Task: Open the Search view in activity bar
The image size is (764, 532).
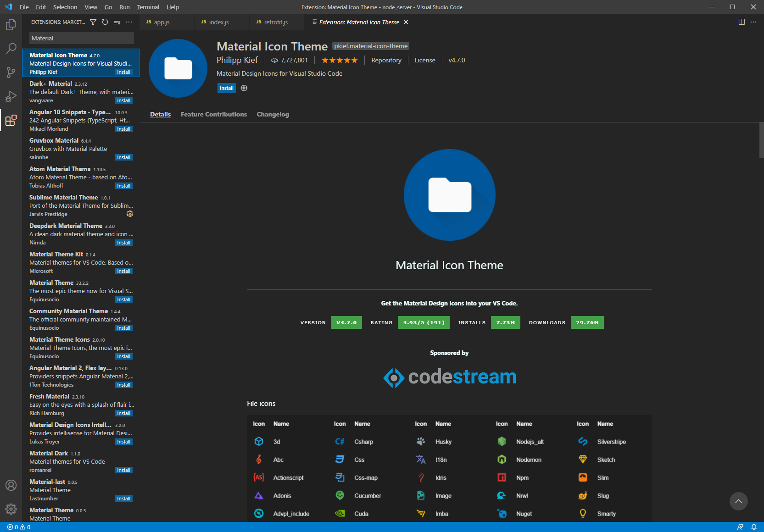Action: (x=11, y=49)
